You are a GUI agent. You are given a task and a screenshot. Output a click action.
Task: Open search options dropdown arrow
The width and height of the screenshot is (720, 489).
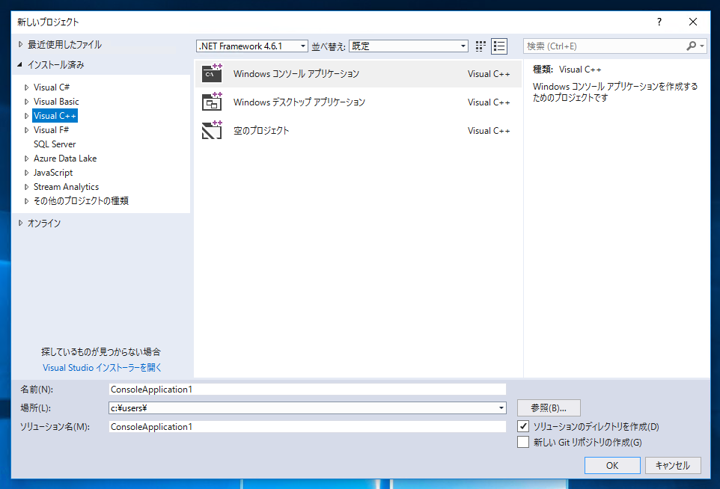click(x=702, y=46)
